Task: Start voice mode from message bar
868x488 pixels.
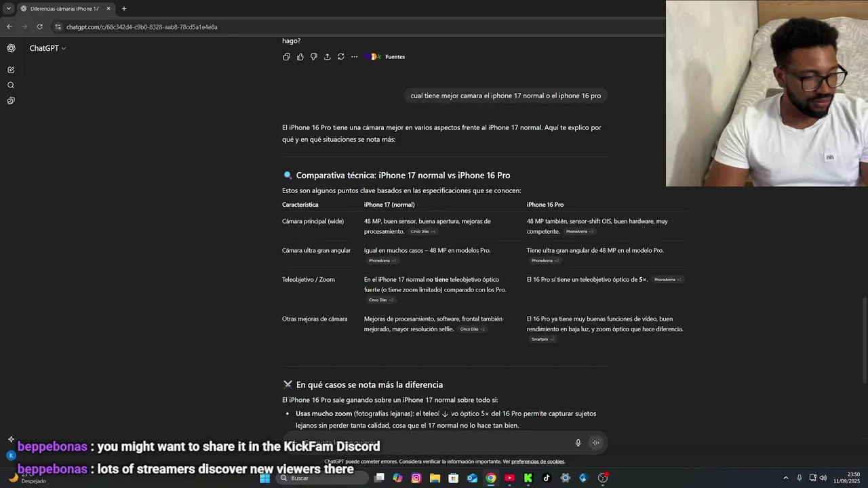Action: 595,443
